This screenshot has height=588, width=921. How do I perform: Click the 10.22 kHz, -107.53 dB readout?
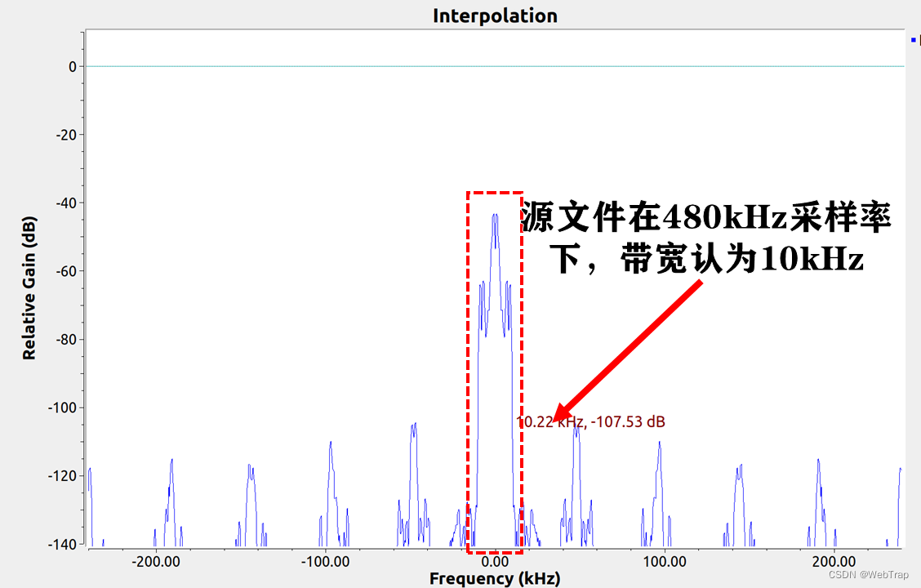pos(590,421)
